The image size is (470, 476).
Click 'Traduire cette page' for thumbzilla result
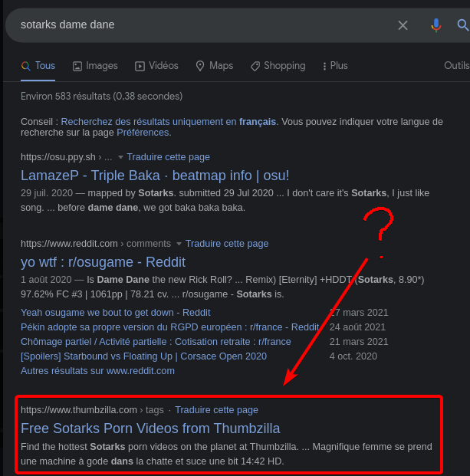(x=216, y=410)
